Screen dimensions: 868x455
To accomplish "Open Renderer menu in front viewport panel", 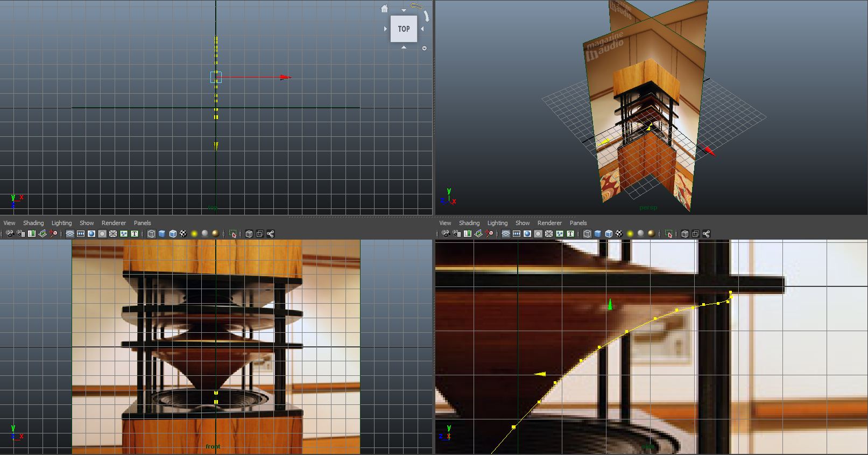I will tap(114, 223).
